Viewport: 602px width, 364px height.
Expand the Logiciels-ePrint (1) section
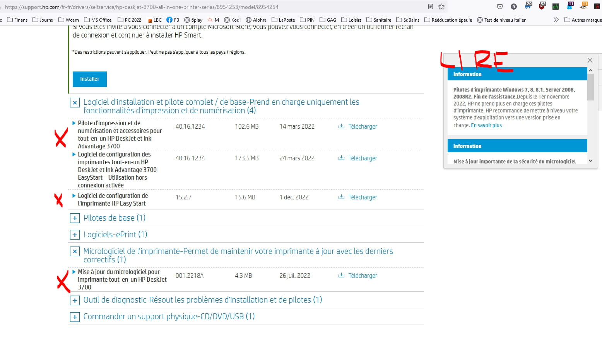[75, 235]
